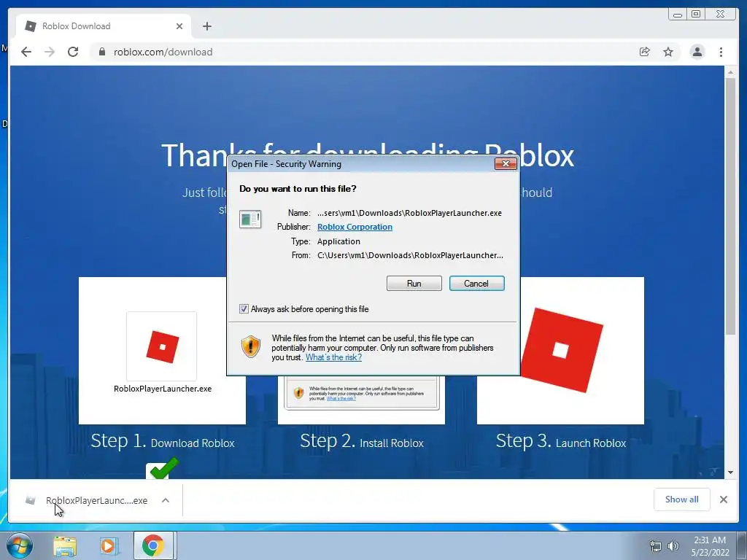Reload the Roblox download page
The image size is (747, 560).
point(73,52)
